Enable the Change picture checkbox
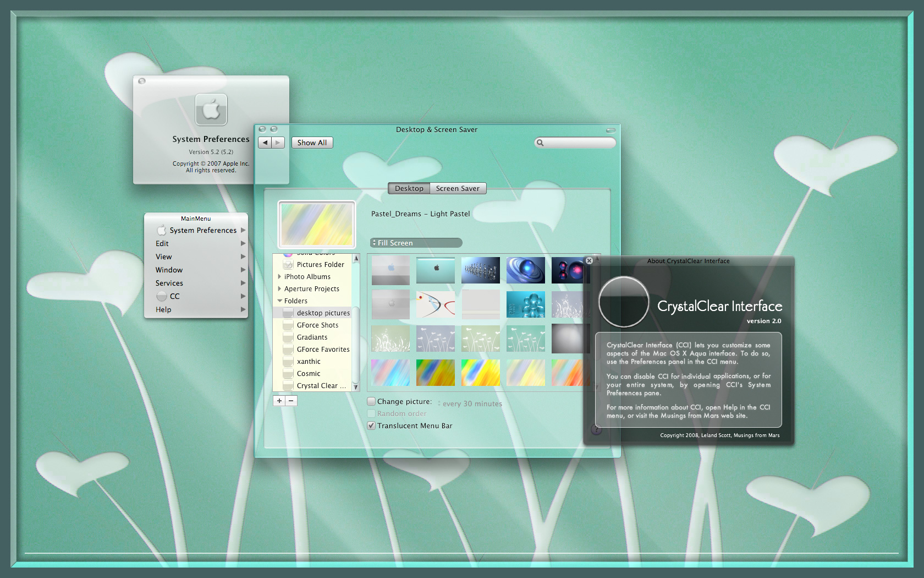Viewport: 924px width, 578px height. pos(371,401)
